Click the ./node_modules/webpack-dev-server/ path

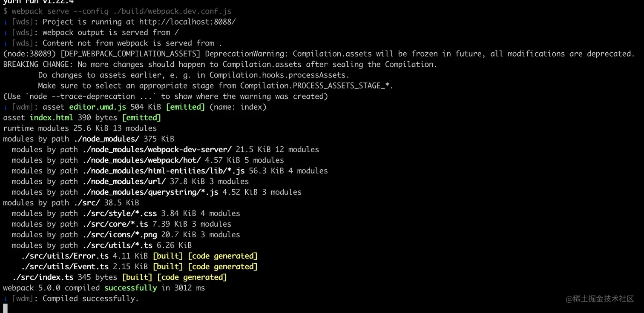[157, 149]
